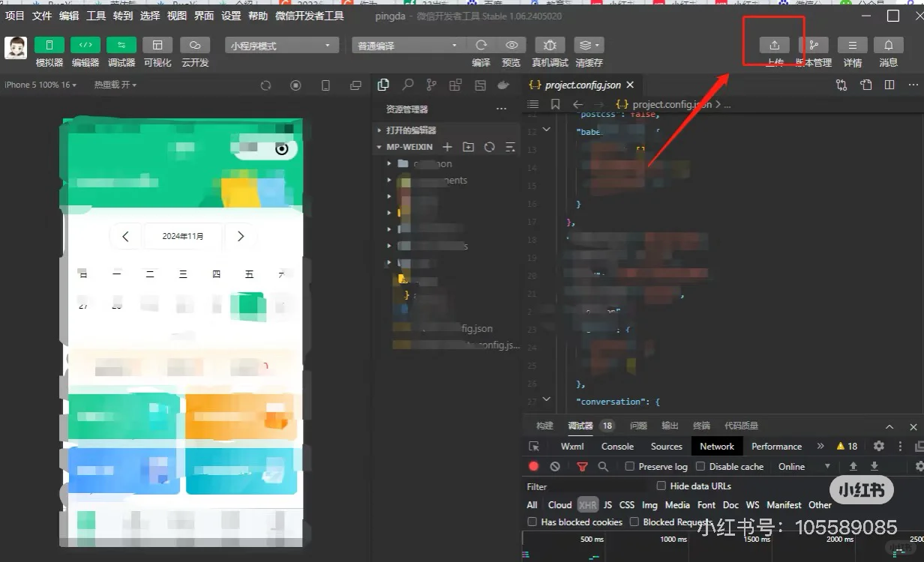Switch to the 问题 panel tab

click(x=638, y=426)
